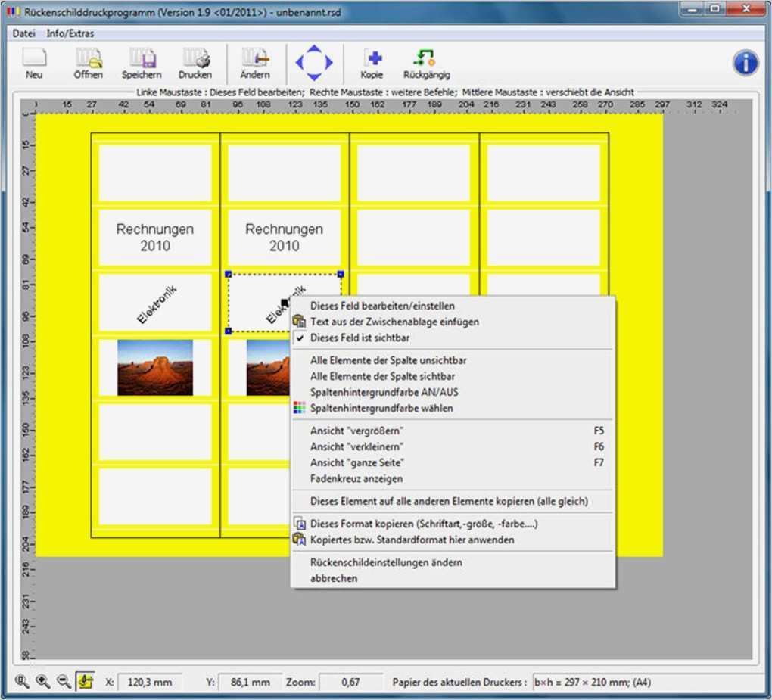The width and height of the screenshot is (772, 700).
Task: Expand the Info/Extras menu
Action: coord(70,34)
